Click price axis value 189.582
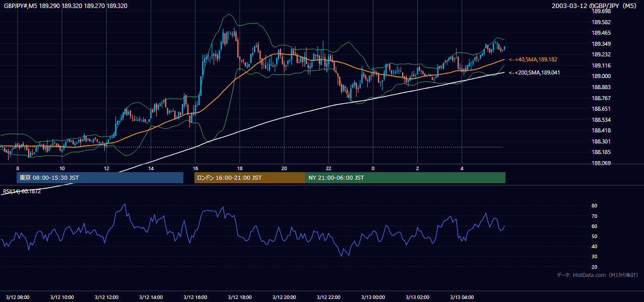Viewport: 644px width, 302px height. tap(601, 22)
